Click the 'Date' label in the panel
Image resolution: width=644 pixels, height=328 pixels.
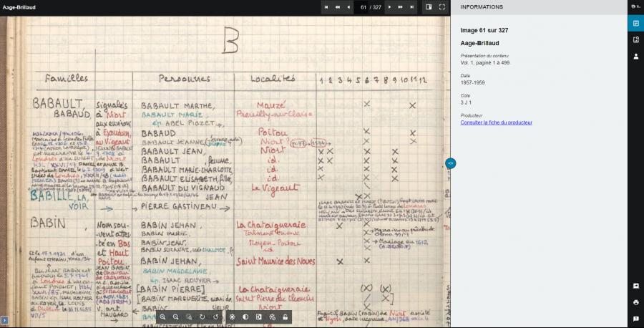[x=465, y=76]
